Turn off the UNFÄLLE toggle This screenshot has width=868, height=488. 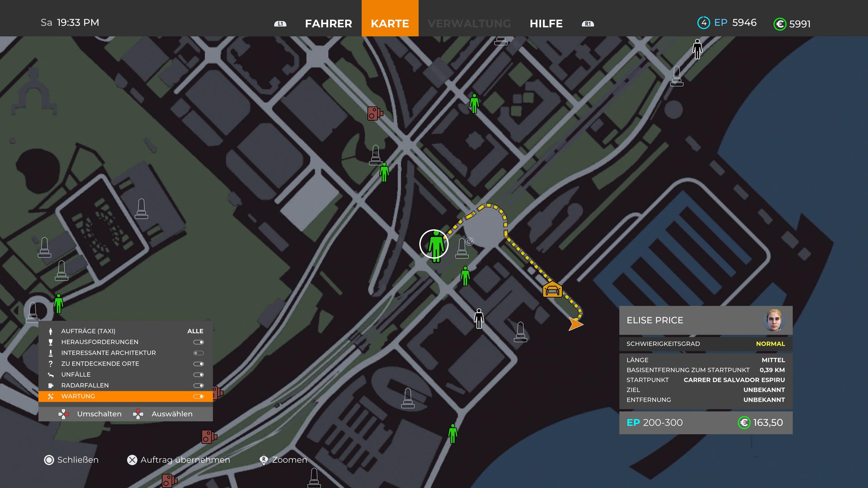click(198, 375)
